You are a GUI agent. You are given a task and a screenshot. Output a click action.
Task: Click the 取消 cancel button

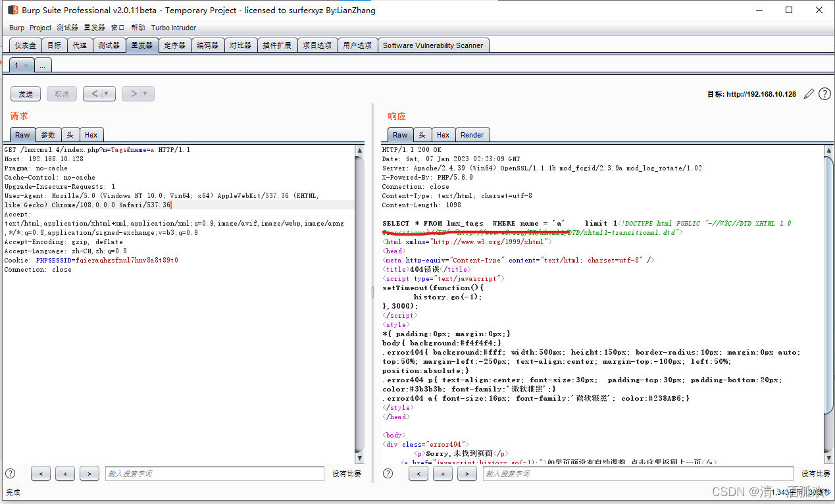click(x=61, y=94)
